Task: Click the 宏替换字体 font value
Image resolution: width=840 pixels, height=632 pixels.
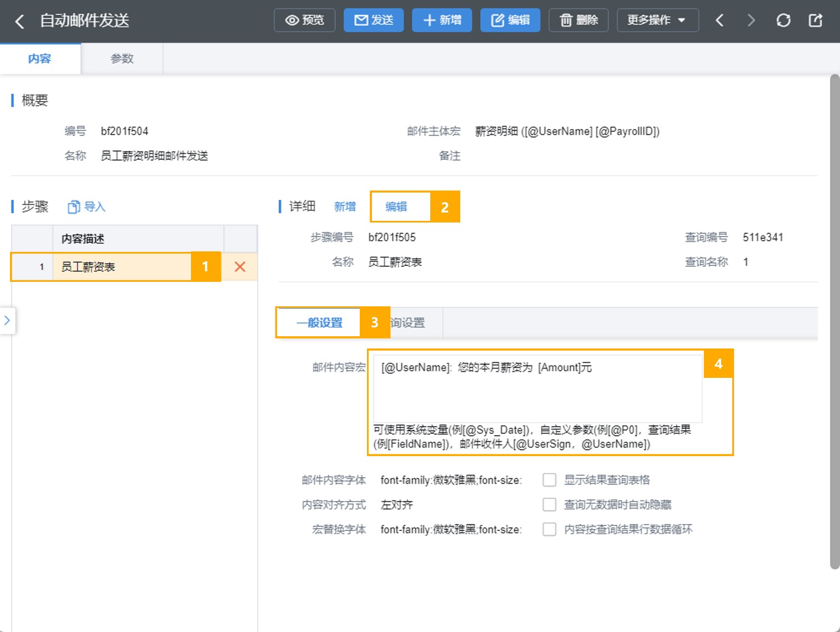Action: point(451,529)
